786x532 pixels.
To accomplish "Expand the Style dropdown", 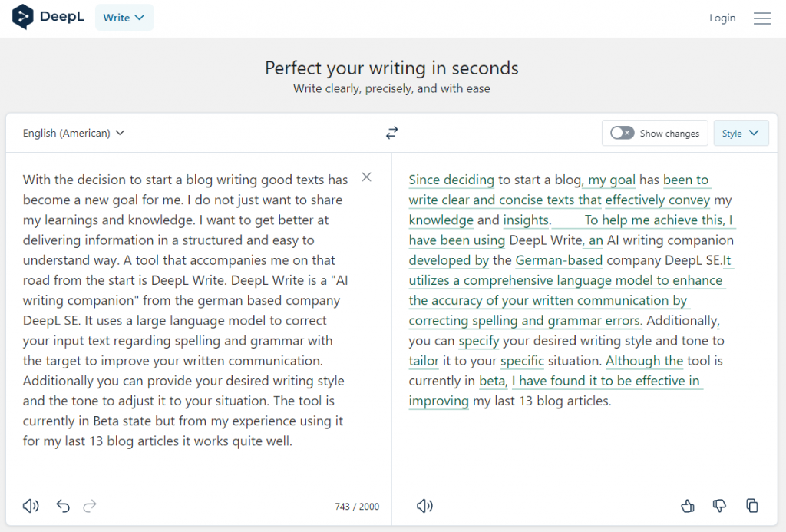I will pyautogui.click(x=741, y=133).
